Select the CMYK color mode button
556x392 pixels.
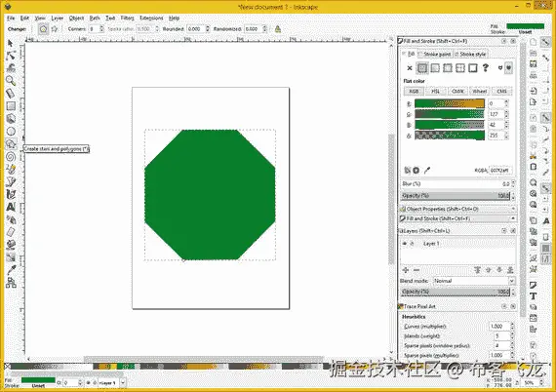coord(457,92)
